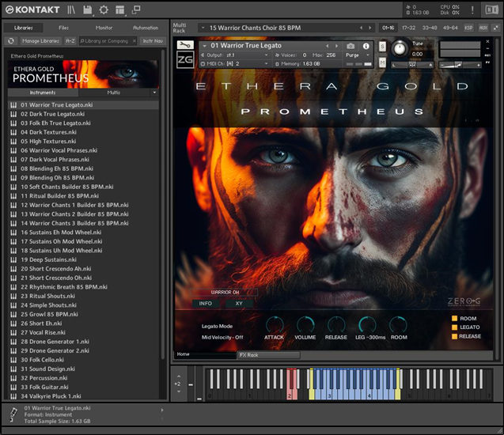Click the refresh libraries icon
The image size is (504, 435).
coord(11,40)
